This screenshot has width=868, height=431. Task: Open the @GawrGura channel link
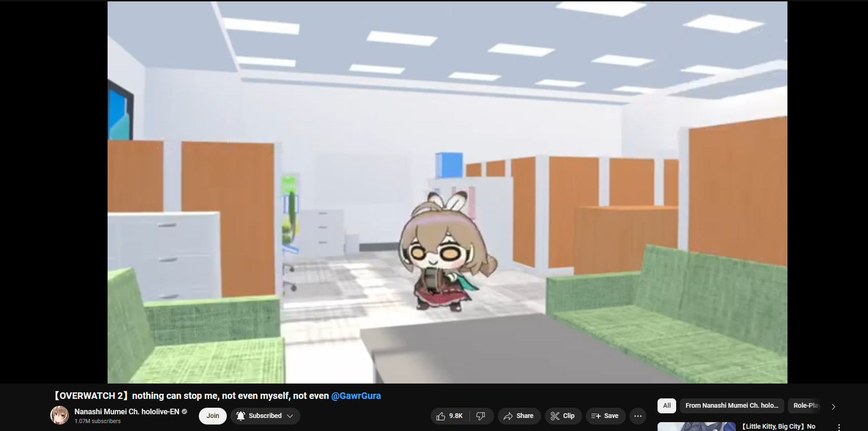point(356,396)
